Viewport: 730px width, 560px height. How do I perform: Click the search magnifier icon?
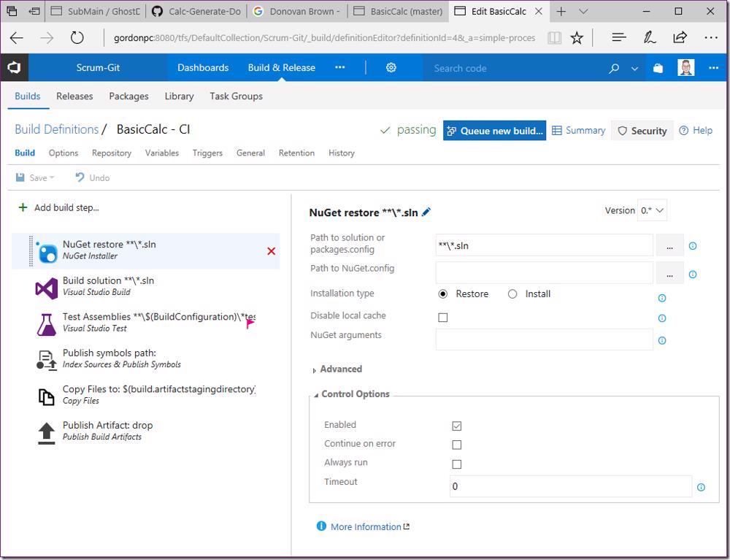tap(614, 69)
